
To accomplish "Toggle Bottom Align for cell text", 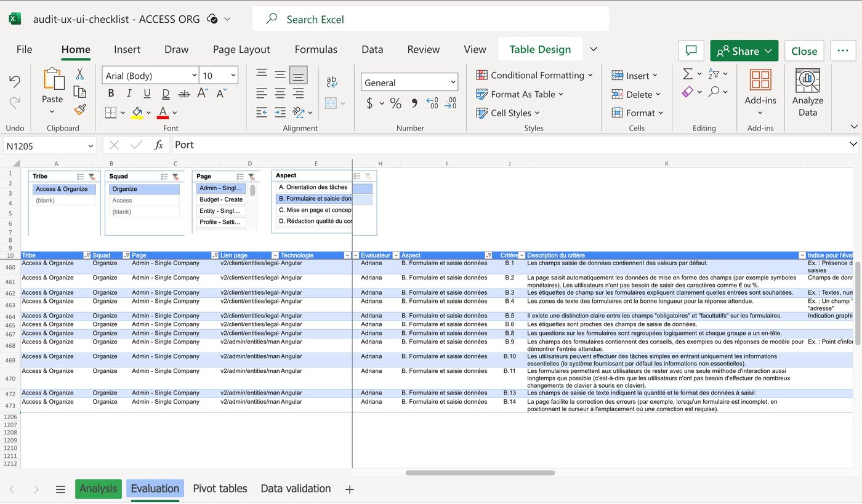I will pyautogui.click(x=299, y=75).
